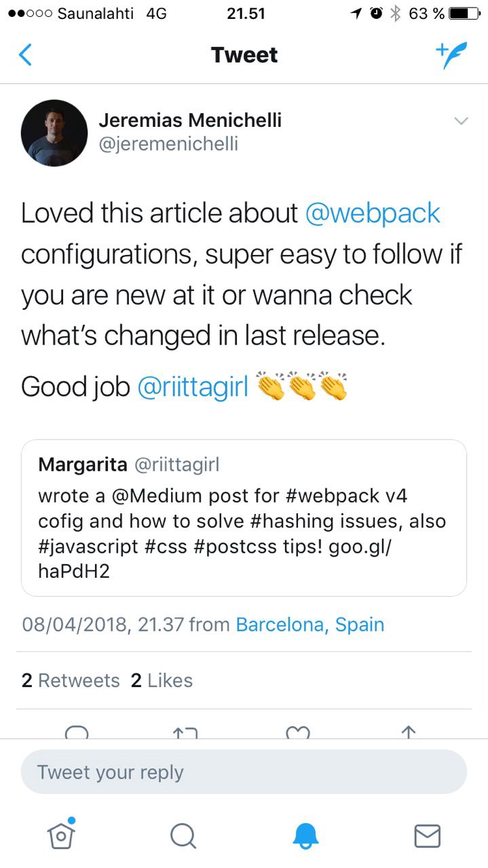Image resolution: width=488 pixels, height=868 pixels.
Task: Tap the @riittagirl mention in tweet text
Action: [193, 386]
